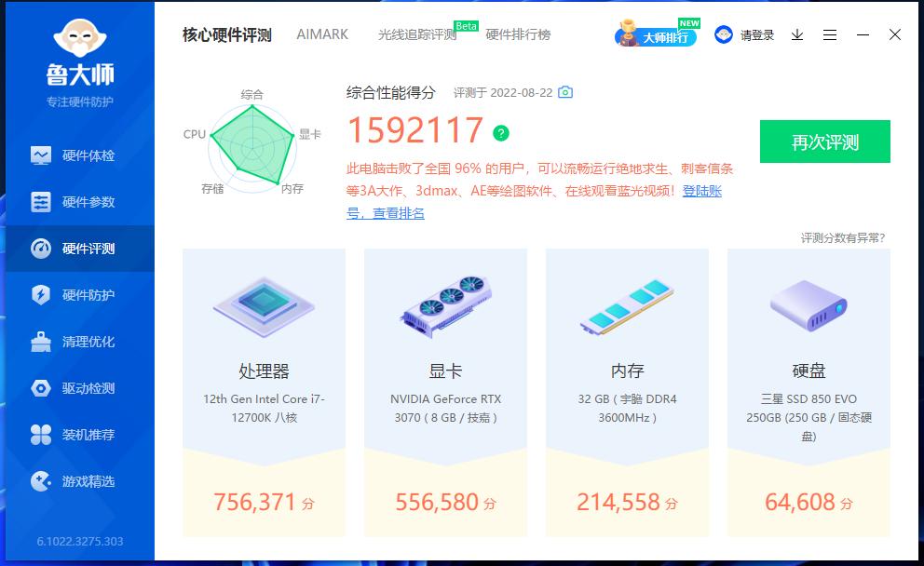
Task: Click the 游戏精选 pacman icon
Action: (x=41, y=481)
